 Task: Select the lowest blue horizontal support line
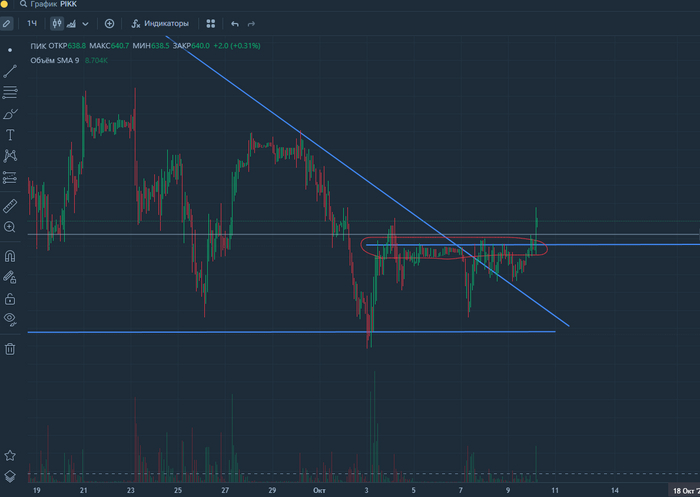292,332
